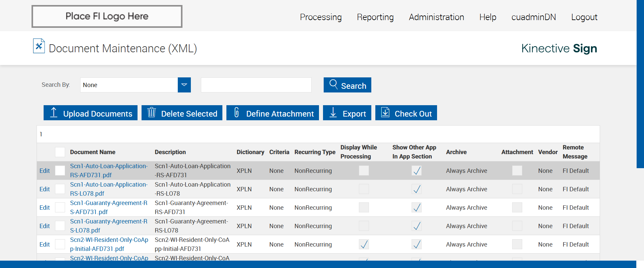Image resolution: width=644 pixels, height=268 pixels.
Task: Click the Document Maintenance XML page icon
Action: (39, 46)
